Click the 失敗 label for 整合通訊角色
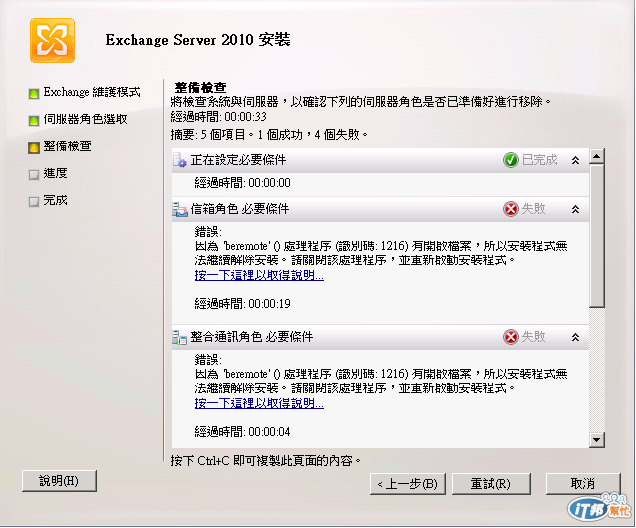Image resolution: width=636 pixels, height=528 pixels. click(533, 337)
